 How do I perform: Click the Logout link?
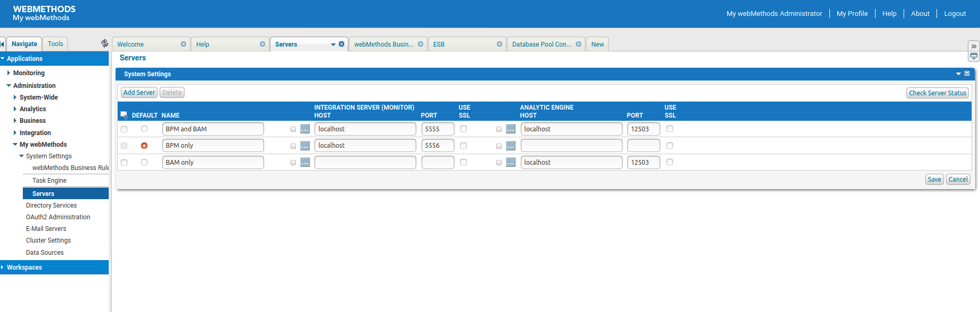pos(955,14)
